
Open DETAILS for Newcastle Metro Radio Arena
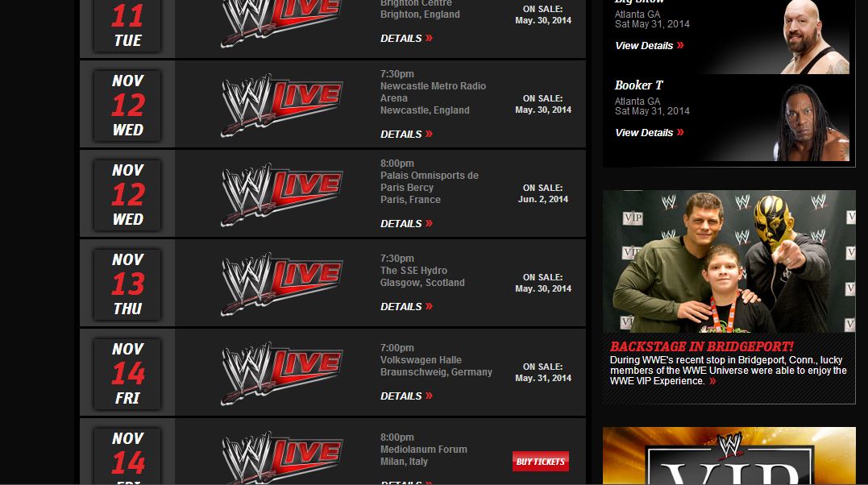[x=406, y=134]
